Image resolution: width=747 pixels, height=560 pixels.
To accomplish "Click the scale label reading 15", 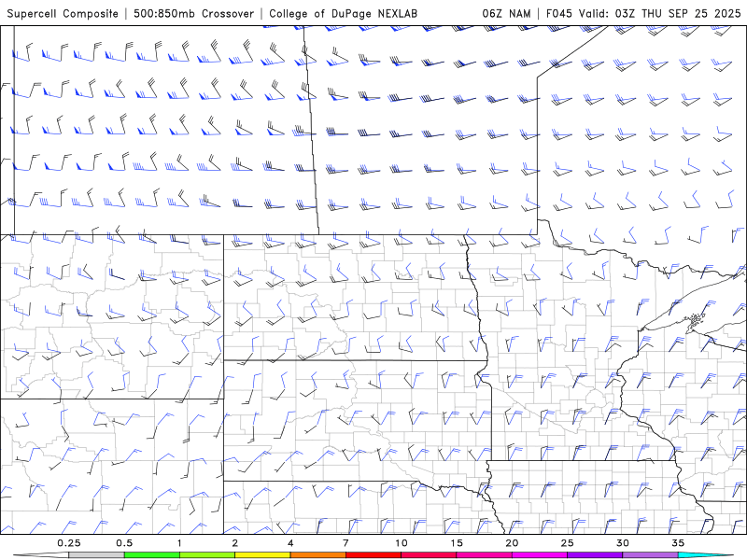I will pyautogui.click(x=457, y=543).
